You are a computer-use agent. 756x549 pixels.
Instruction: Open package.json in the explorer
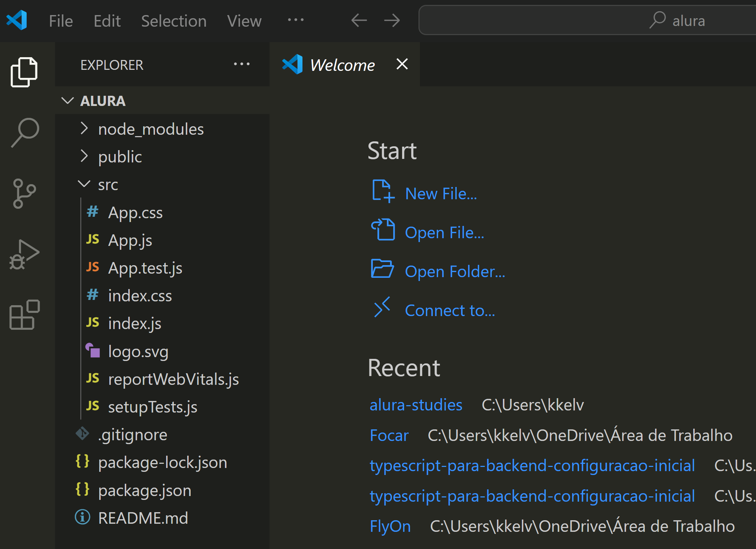(145, 490)
